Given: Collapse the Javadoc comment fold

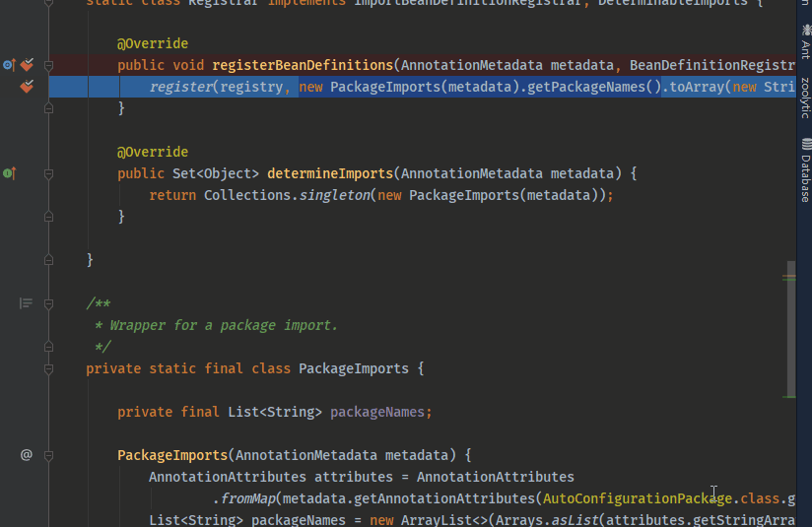Looking at the screenshot, I should pos(48,303).
